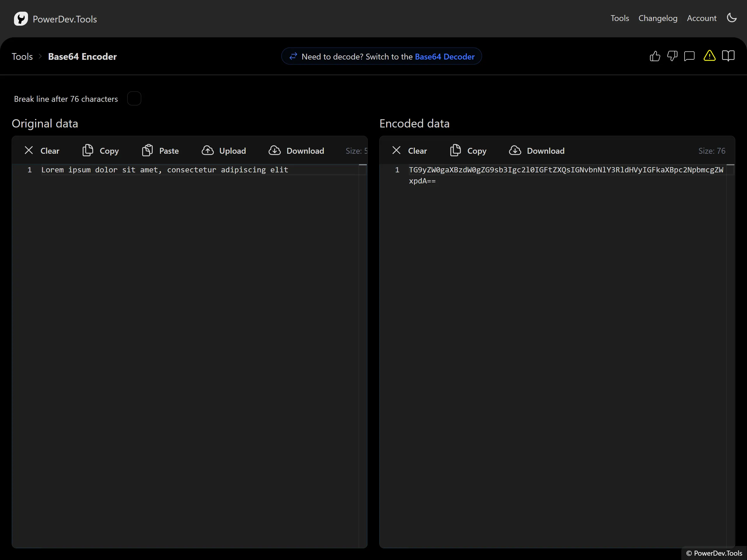
Task: Click the Base64 Encoder breadcrumb title
Action: (x=82, y=56)
